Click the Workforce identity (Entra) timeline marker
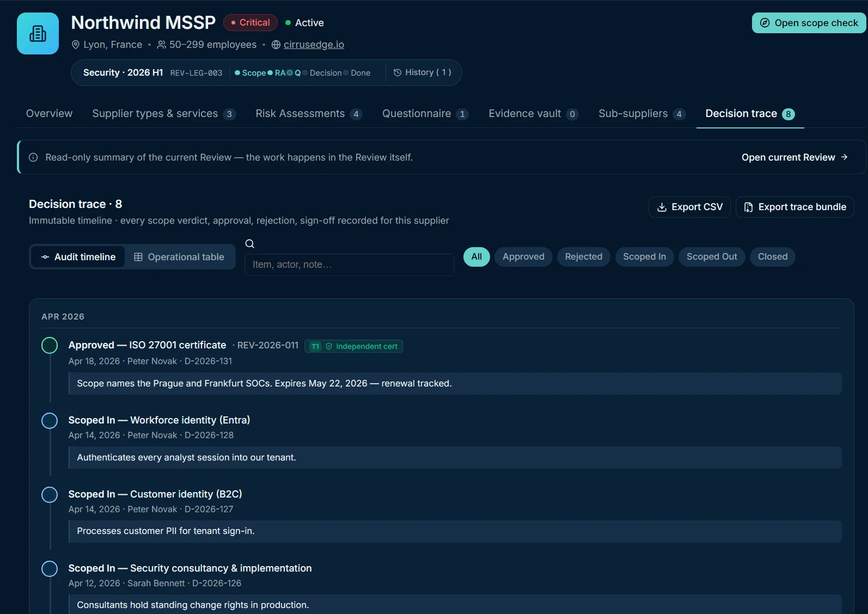Viewport: 868px width, 614px height. (50, 420)
